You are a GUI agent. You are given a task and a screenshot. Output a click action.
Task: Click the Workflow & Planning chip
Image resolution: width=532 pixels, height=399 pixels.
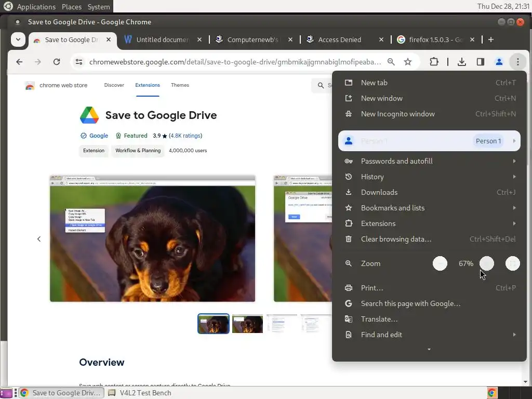pyautogui.click(x=138, y=151)
